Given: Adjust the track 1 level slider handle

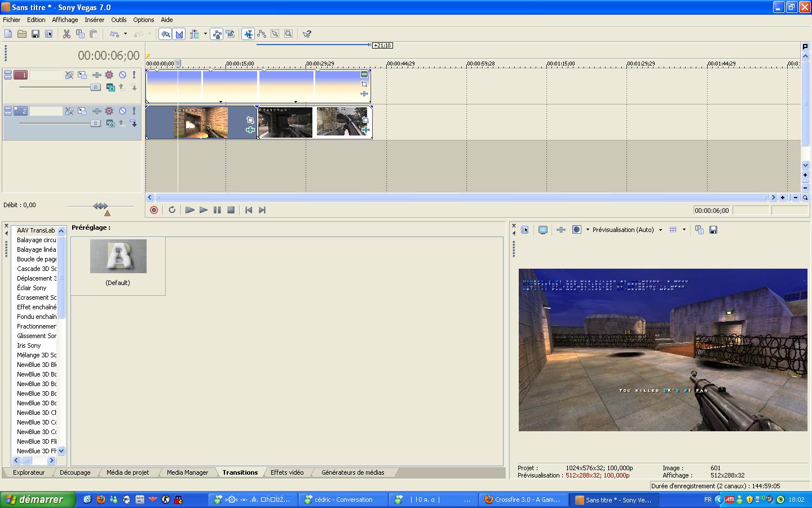Looking at the screenshot, I should (95, 87).
